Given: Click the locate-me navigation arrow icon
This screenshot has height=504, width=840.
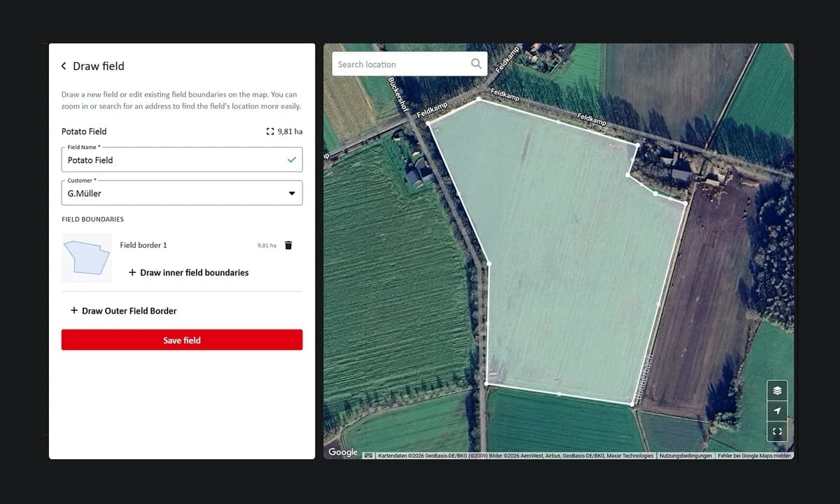Looking at the screenshot, I should click(777, 411).
